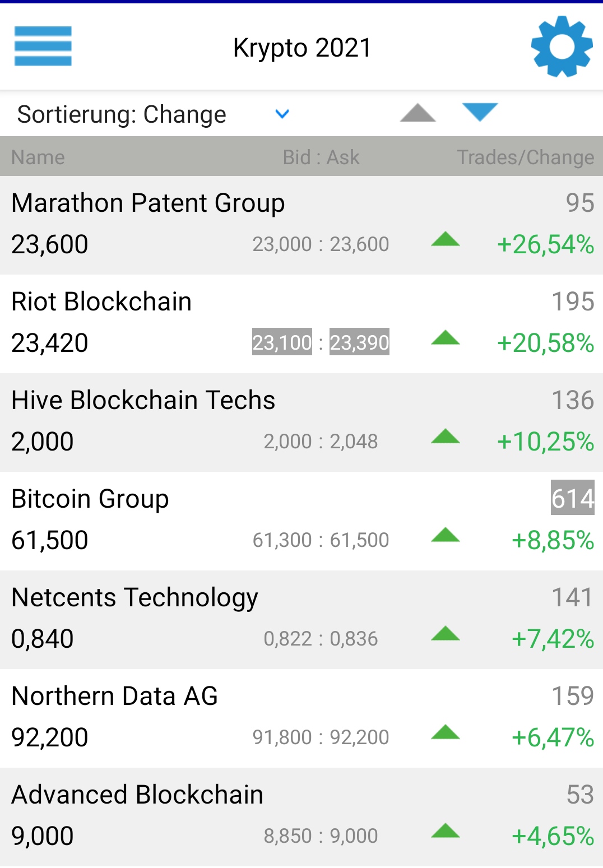The height and width of the screenshot is (868, 603).
Task: Click Riot Blockchain highlighted bid 23,100
Action: coord(282,342)
